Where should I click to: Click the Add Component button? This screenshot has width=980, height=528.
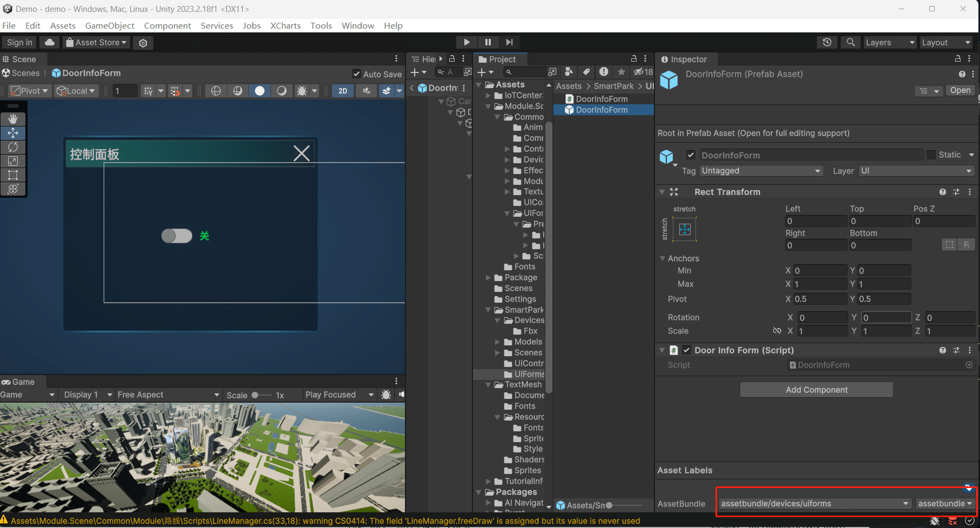tap(816, 390)
